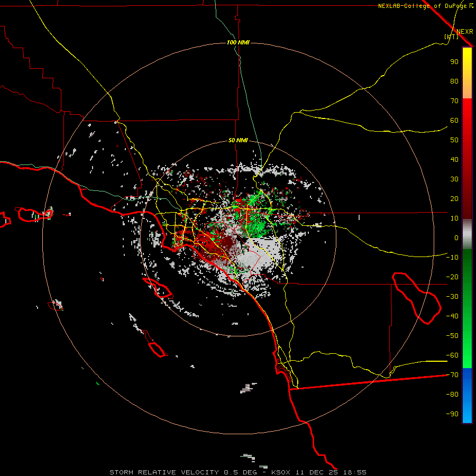
Task: Select the NEXLAB-College of DuPage credit text
Action: [x=425, y=6]
